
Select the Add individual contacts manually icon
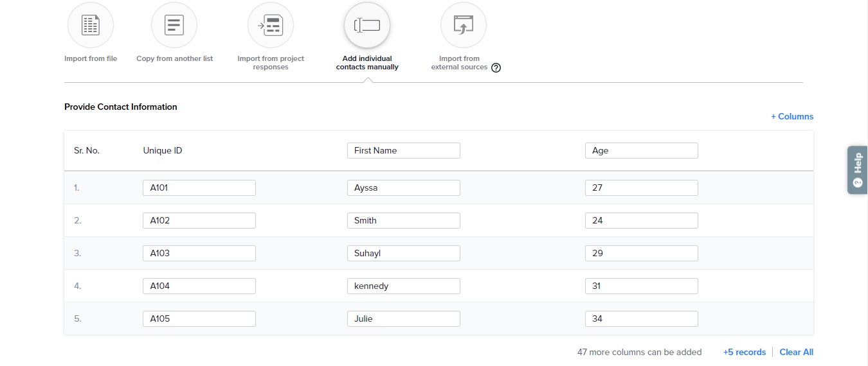(x=367, y=26)
